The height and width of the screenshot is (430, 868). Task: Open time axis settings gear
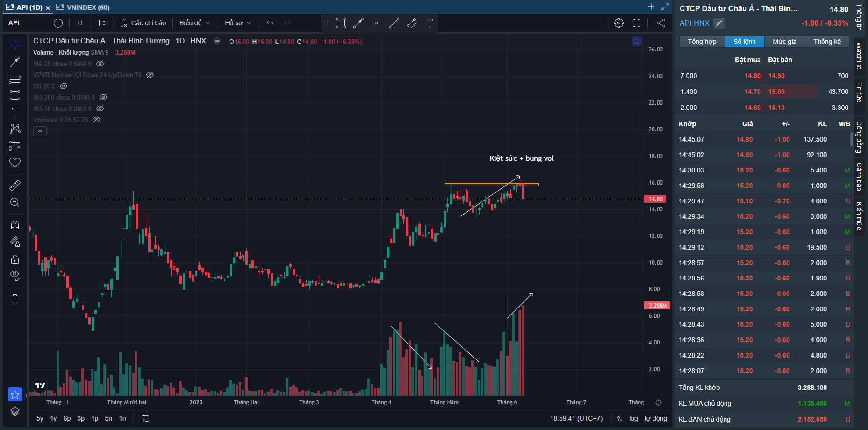click(658, 402)
